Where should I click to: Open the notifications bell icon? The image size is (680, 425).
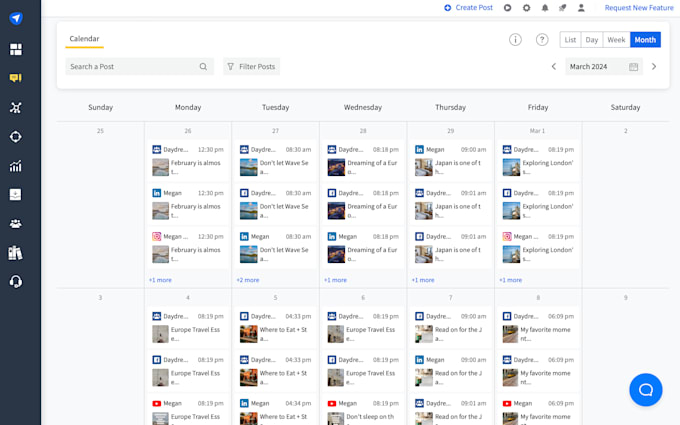545,8
